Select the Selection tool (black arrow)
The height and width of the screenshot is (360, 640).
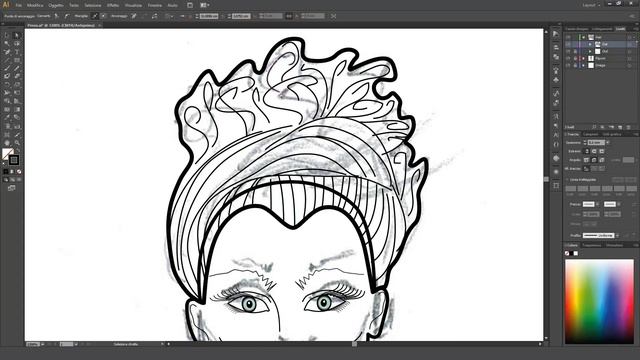coord(7,36)
